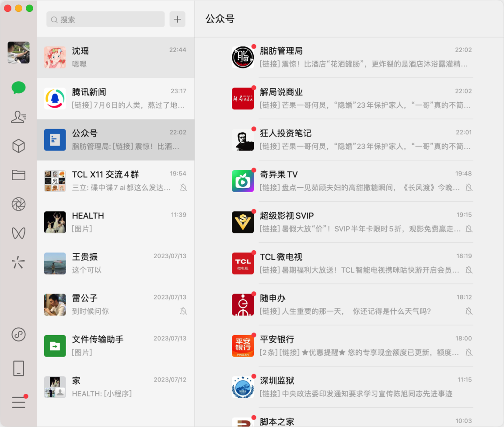Image resolution: width=504 pixels, height=427 pixels.
Task: Open the Chats tab green bubble icon
Action: tap(18, 87)
